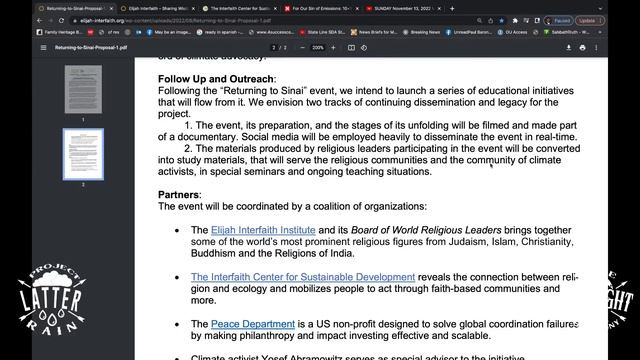Switch to SUNDAY November 13, 2022 tab

[404, 9]
